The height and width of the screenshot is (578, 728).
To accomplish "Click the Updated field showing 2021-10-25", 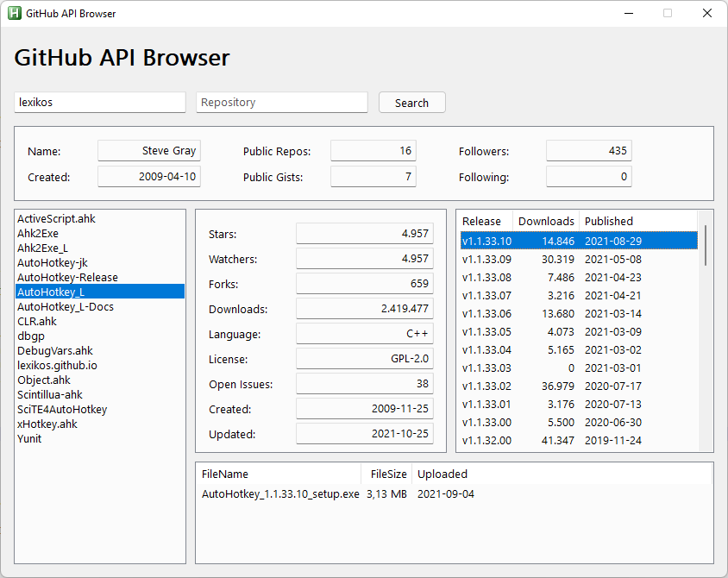I will (365, 434).
